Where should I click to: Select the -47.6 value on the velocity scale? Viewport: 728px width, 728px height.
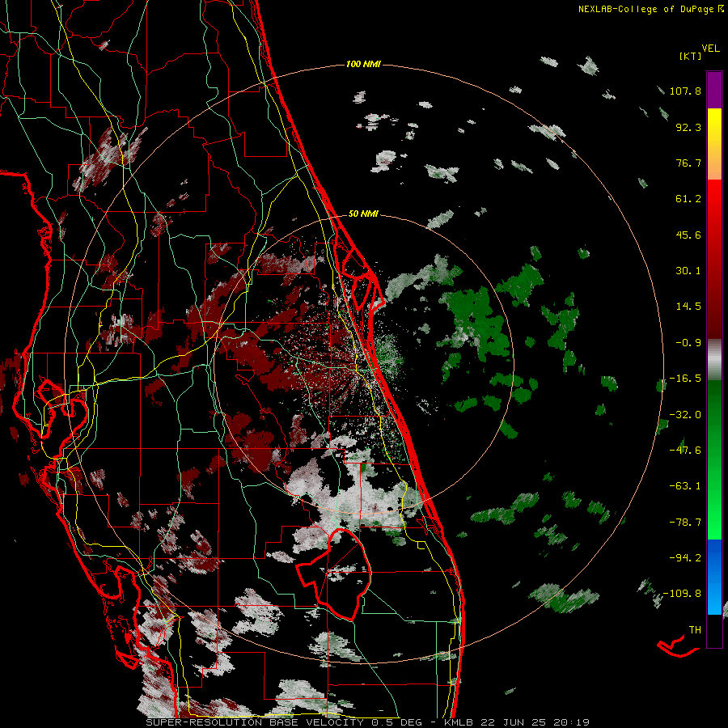pos(685,451)
